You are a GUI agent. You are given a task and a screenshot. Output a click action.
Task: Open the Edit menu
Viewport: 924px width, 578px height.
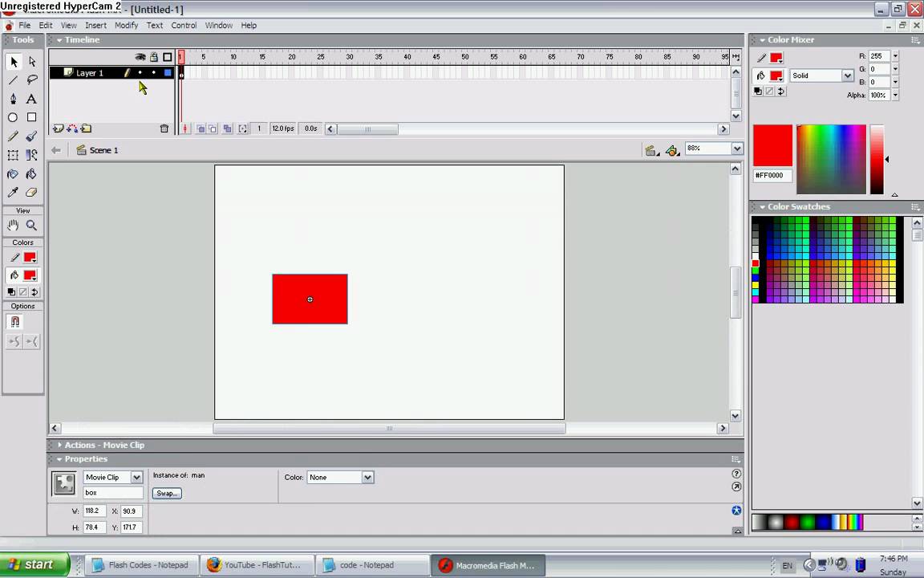pos(46,26)
